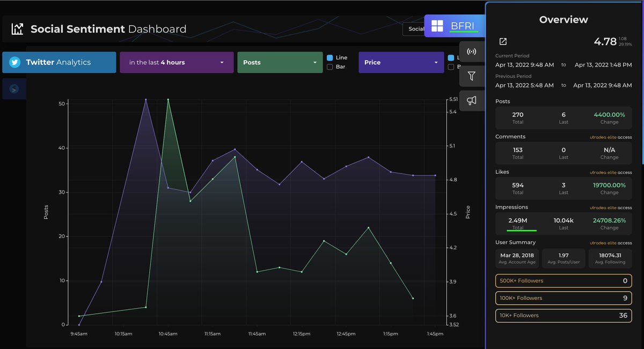
Task: Click the Current Period end Apr 13, 2022 1:48 PM
Action: [x=603, y=64]
